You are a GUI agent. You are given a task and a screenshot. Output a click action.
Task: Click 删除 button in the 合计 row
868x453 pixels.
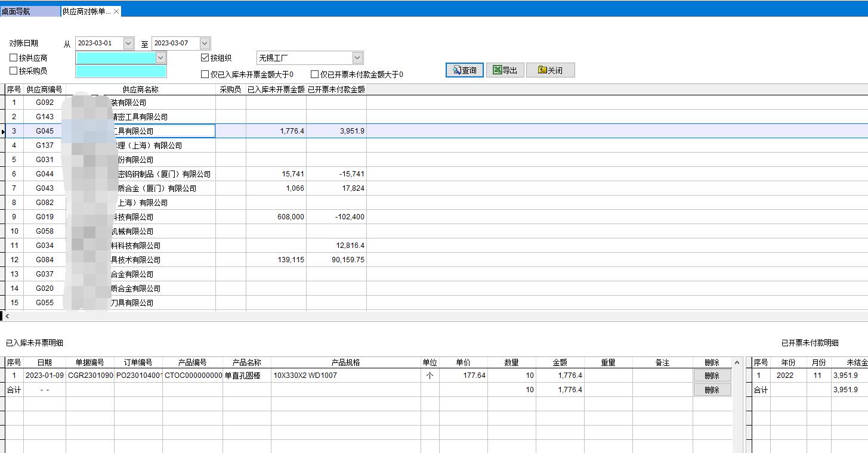point(712,390)
